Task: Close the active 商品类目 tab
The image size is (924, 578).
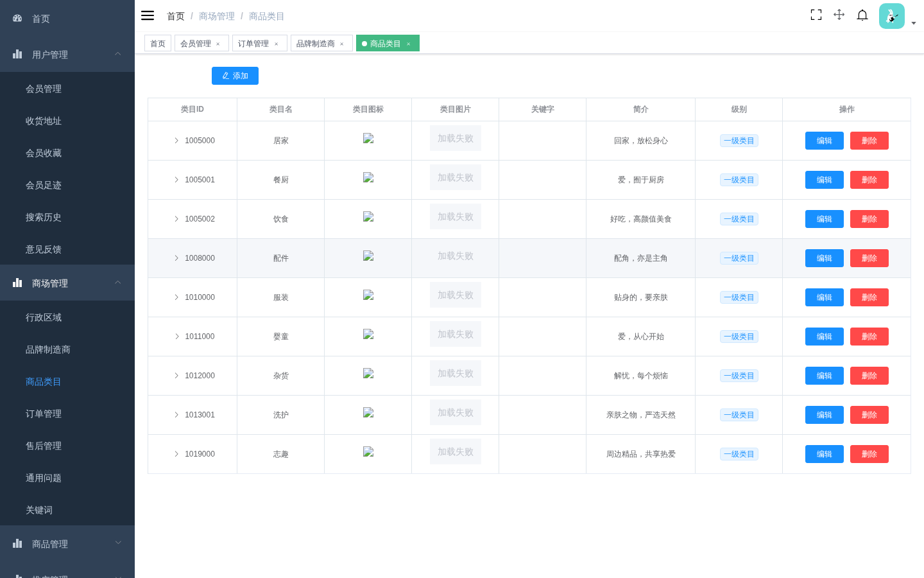Action: tap(408, 44)
